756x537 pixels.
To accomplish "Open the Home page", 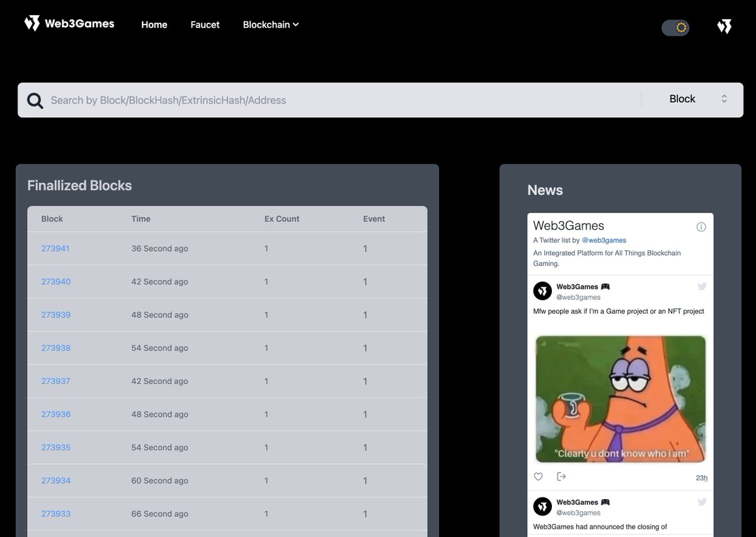I will (154, 25).
